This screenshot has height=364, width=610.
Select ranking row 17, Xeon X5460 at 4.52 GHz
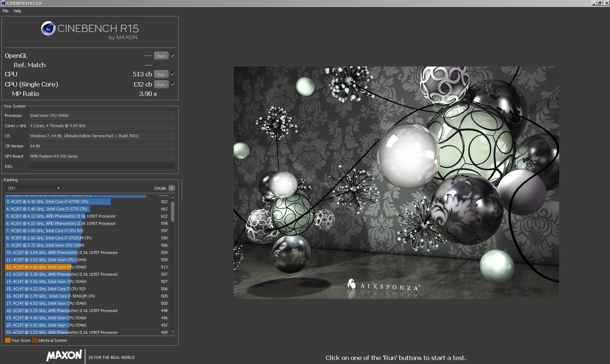[x=87, y=303]
